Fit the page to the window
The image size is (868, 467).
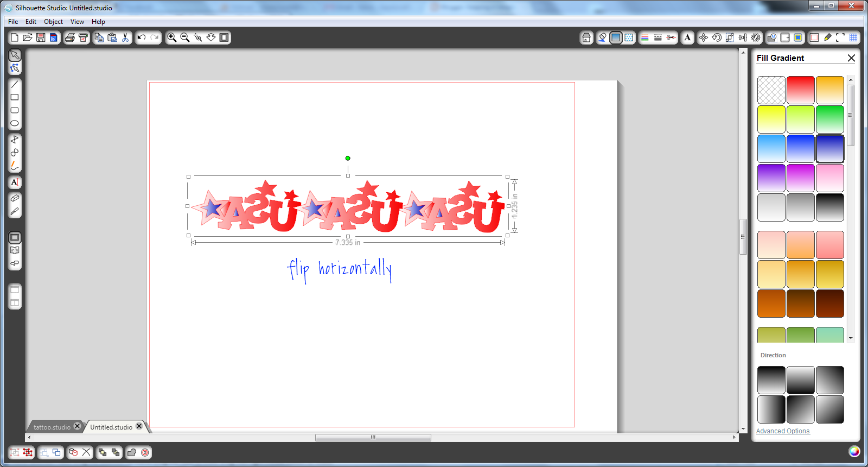pos(224,37)
